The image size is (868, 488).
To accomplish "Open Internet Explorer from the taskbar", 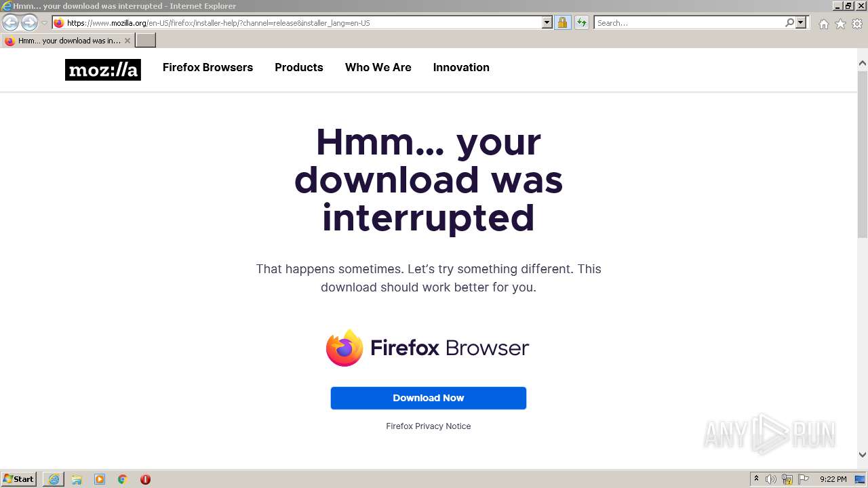I will pyautogui.click(x=54, y=479).
